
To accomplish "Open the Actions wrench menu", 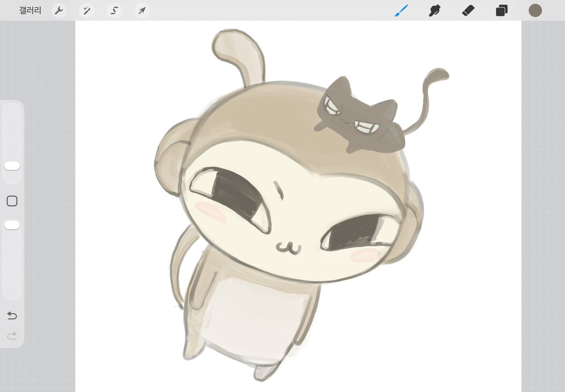I will pos(58,10).
